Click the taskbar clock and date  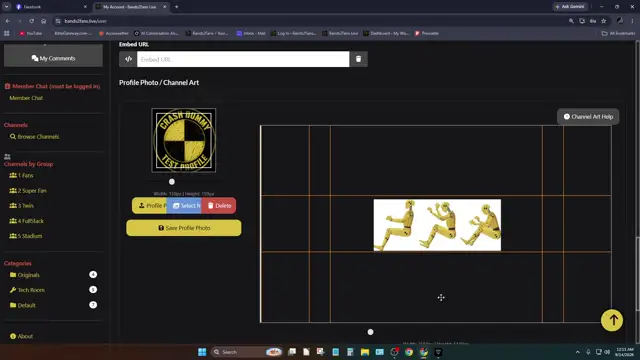(x=625, y=352)
